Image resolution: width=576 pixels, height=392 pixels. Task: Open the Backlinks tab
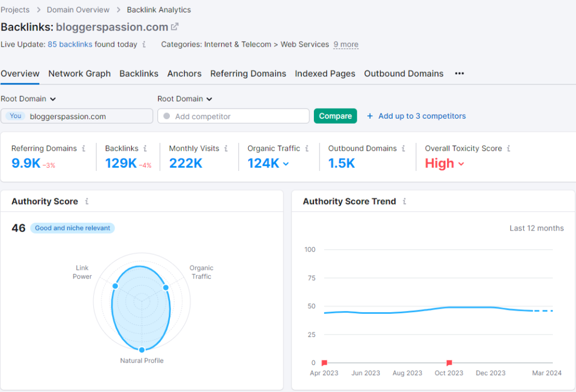[x=139, y=74]
